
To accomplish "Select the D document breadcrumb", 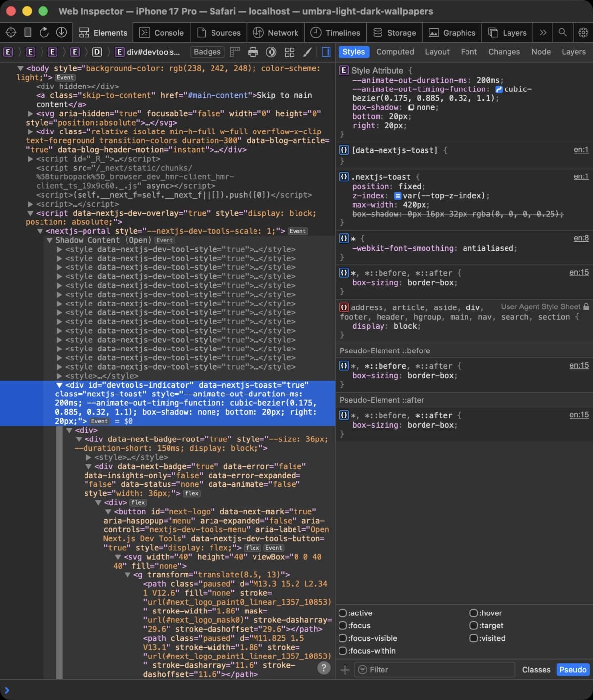I will coord(97,52).
